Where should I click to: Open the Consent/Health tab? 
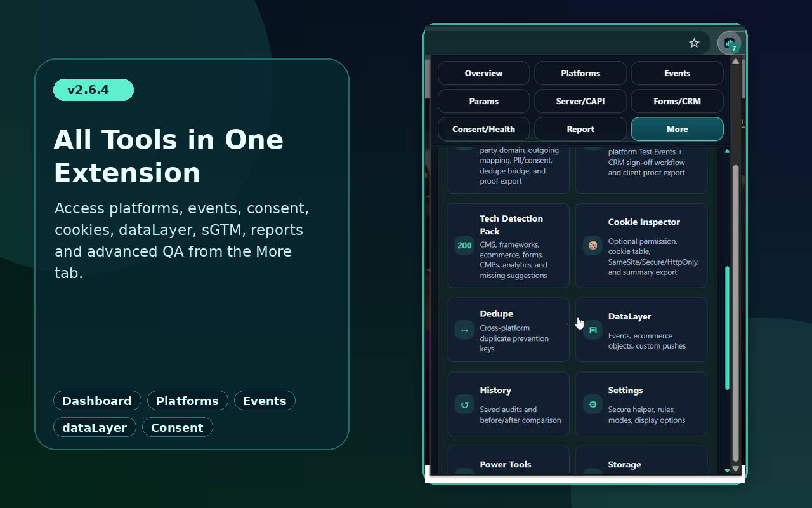click(x=483, y=129)
